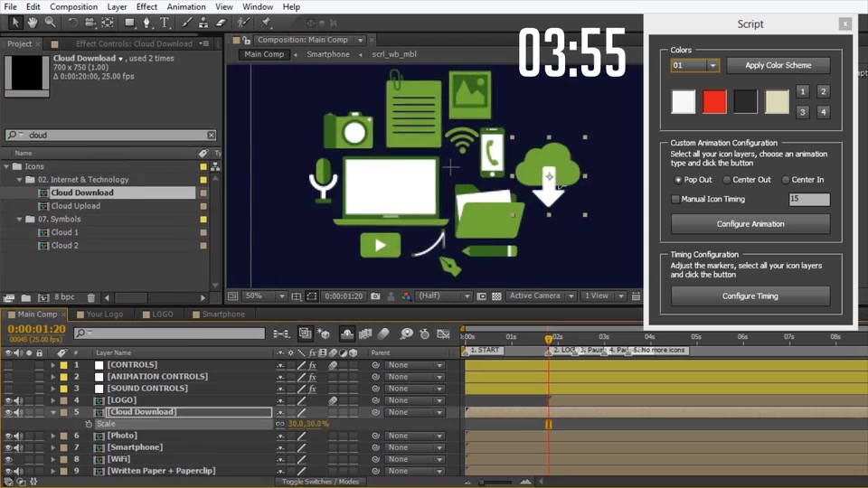Click the Configure Timing button
This screenshot has height=488, width=868.
[750, 296]
